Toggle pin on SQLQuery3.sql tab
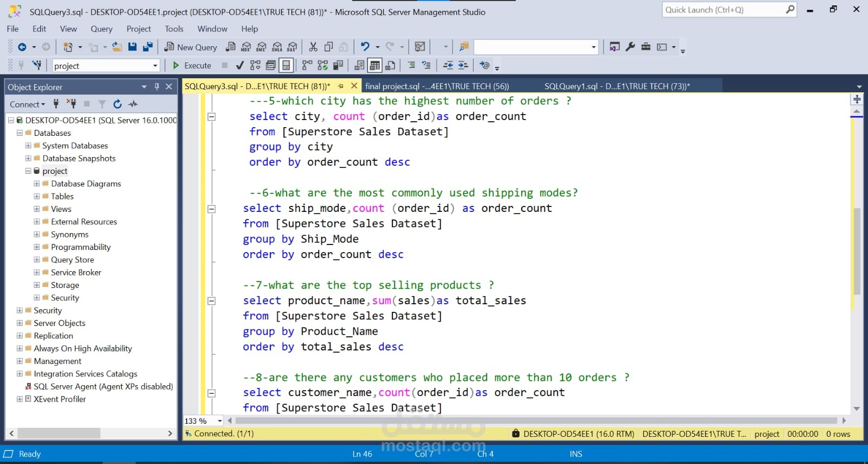The height and width of the screenshot is (464, 868). click(341, 86)
